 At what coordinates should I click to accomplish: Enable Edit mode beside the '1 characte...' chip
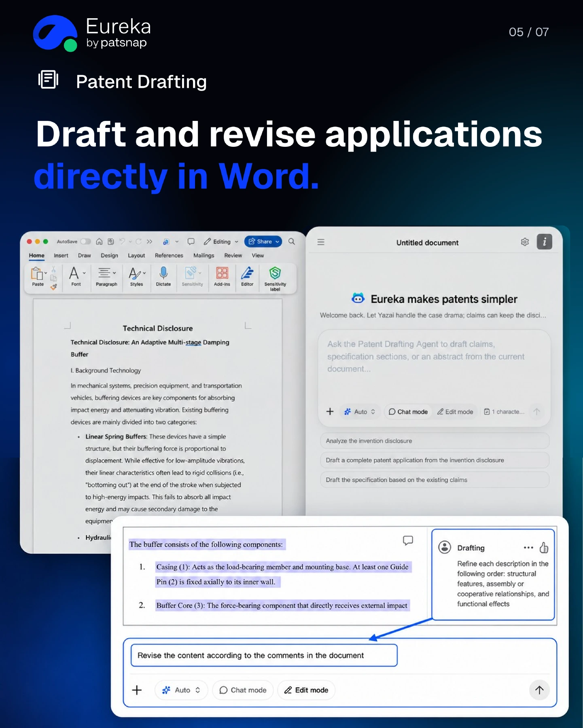tap(455, 412)
